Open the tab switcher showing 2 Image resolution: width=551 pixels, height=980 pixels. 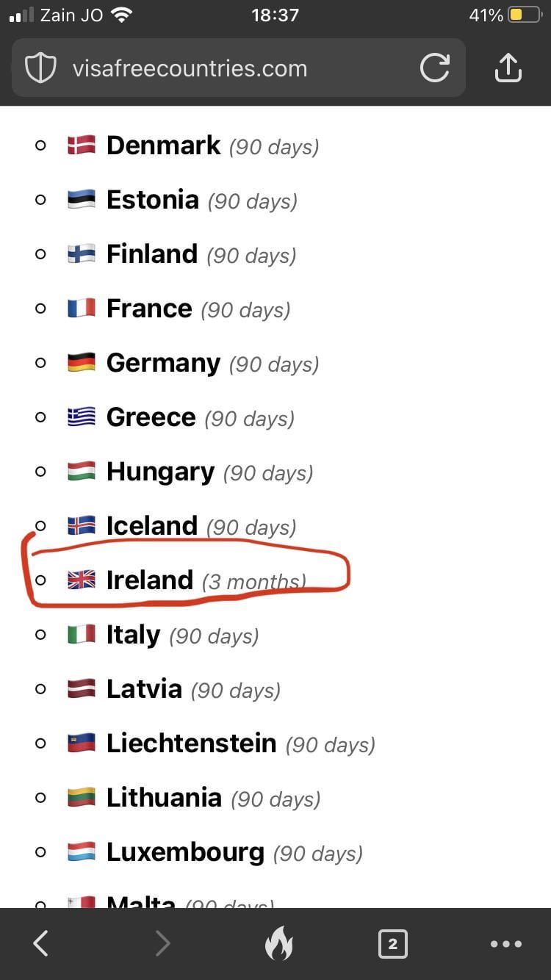pyautogui.click(x=392, y=943)
